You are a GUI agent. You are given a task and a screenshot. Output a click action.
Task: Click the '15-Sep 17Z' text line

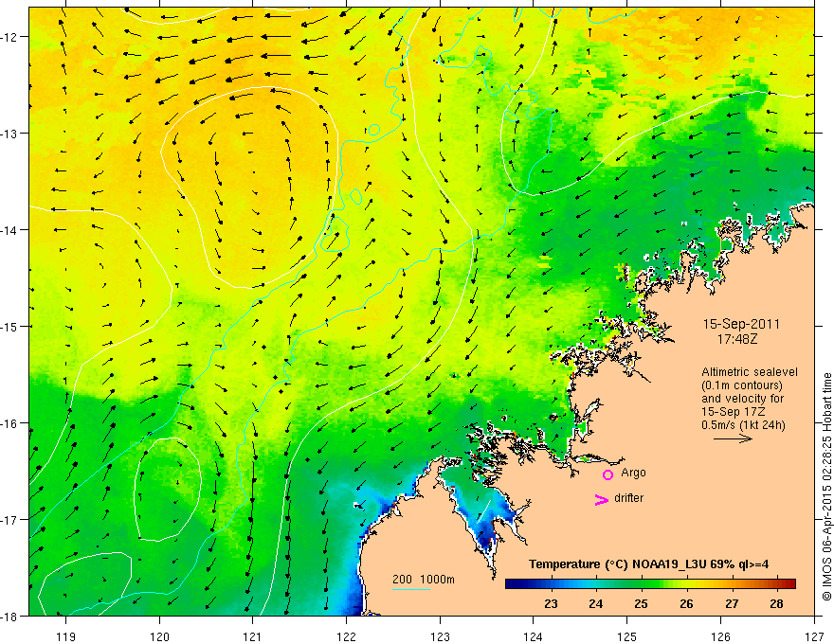(x=734, y=412)
